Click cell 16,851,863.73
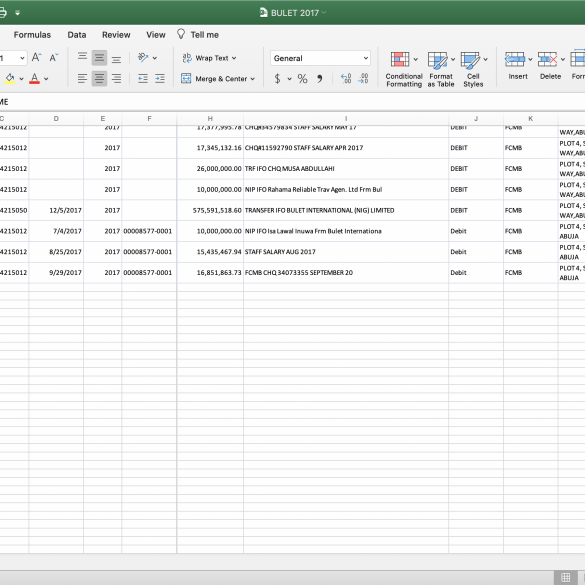The image size is (585, 585). click(x=210, y=273)
